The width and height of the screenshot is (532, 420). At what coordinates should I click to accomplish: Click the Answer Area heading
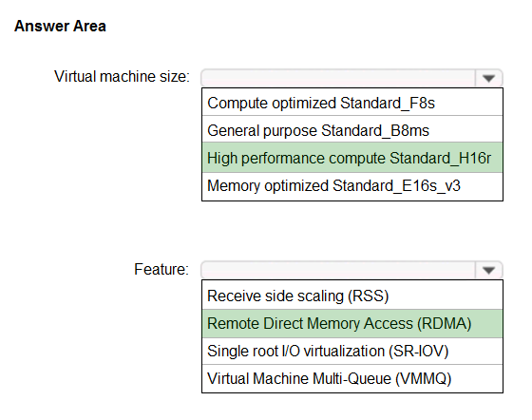click(60, 26)
